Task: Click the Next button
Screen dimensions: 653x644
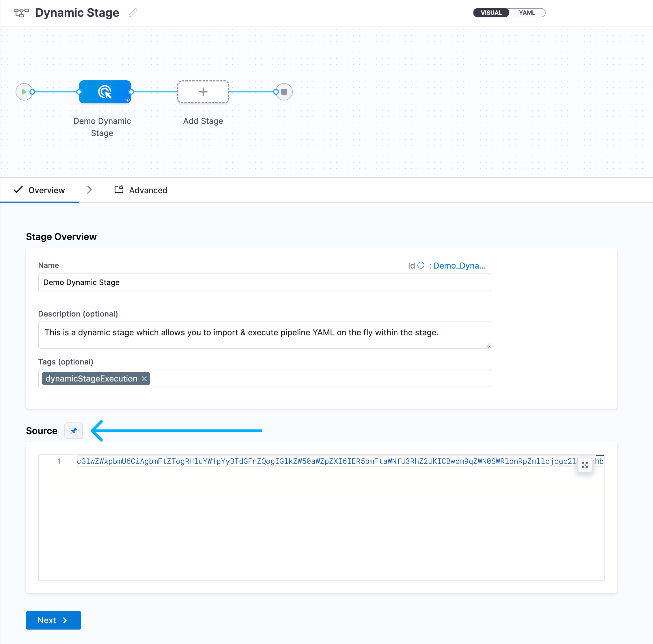Action: click(53, 620)
